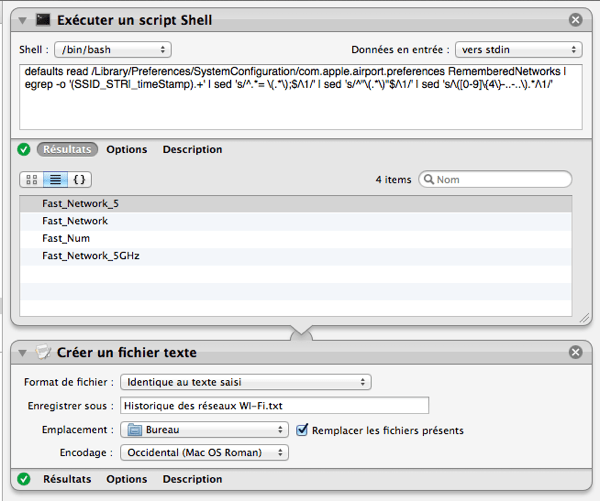Toggle Remplacer les fichiers présents checkbox
Screen dimensions: 600x501
(x=303, y=430)
